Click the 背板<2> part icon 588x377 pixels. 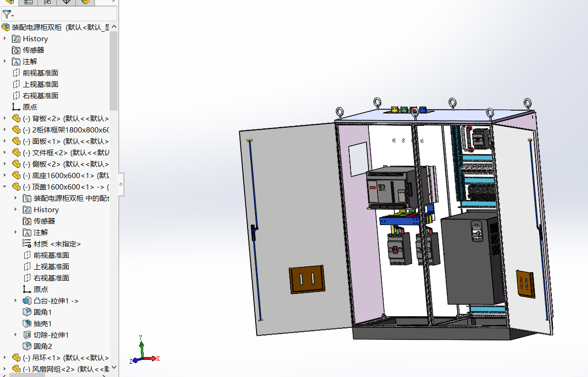coord(17,118)
